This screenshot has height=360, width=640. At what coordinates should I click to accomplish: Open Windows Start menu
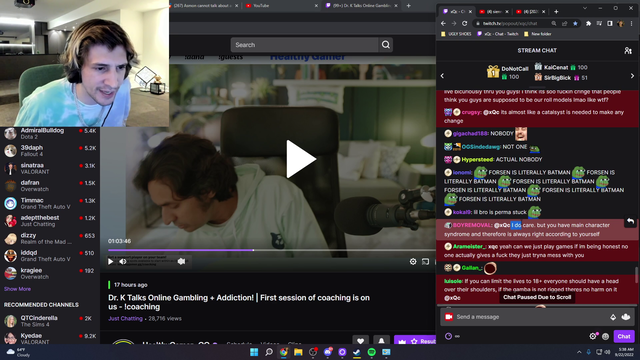(254, 352)
